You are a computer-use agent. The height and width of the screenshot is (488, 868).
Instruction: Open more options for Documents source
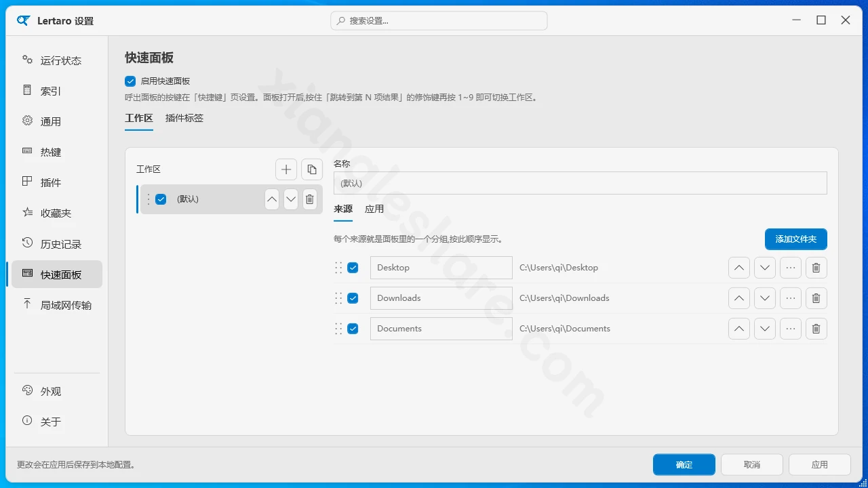[x=791, y=329]
